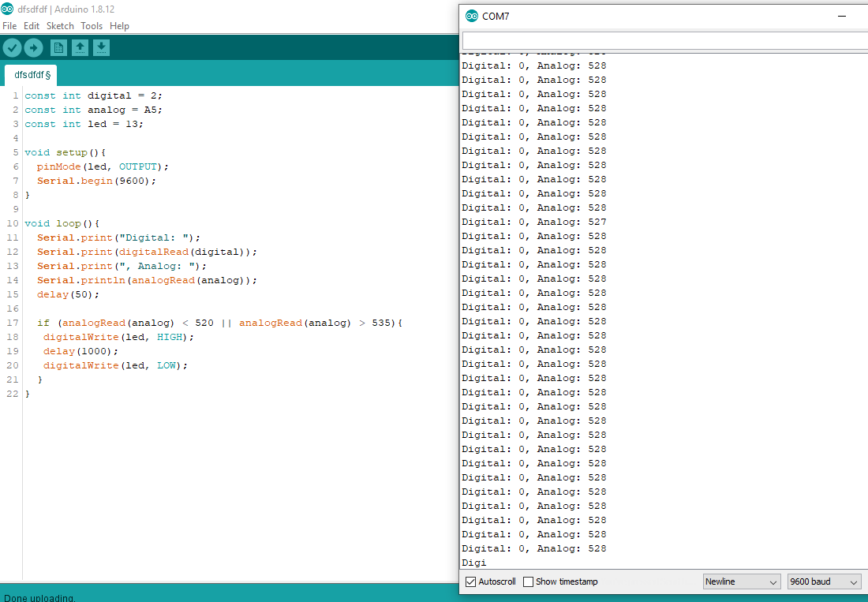Click 'Serial.print(digitalRead(digital));' line
Image resolution: width=868 pixels, height=602 pixels.
tap(148, 252)
